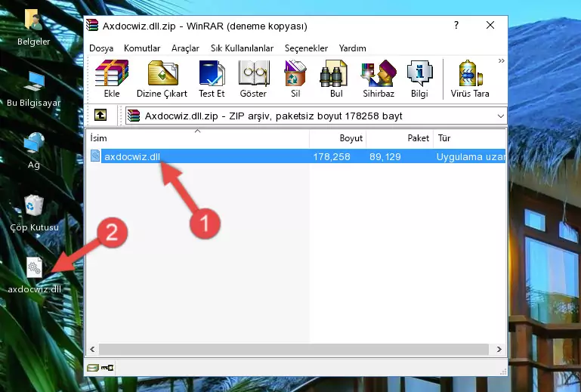Show archive Bilgi information
Image resolution: width=581 pixels, height=392 pixels.
pyautogui.click(x=419, y=79)
